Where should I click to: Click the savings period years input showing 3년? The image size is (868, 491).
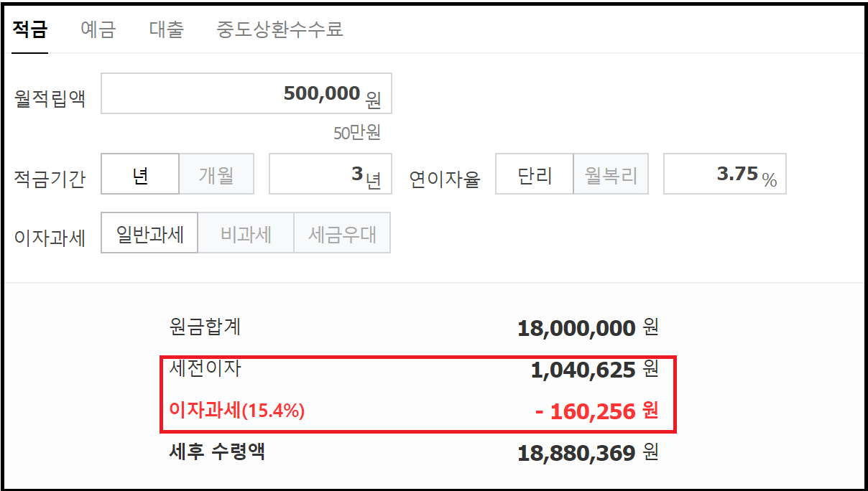click(x=331, y=173)
